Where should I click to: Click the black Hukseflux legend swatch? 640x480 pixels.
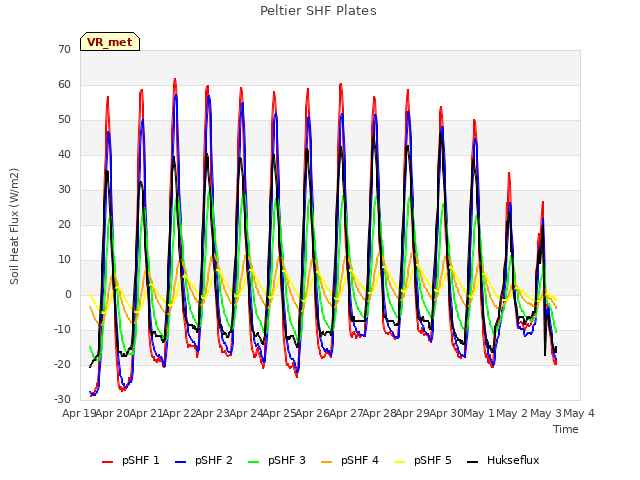click(x=472, y=462)
